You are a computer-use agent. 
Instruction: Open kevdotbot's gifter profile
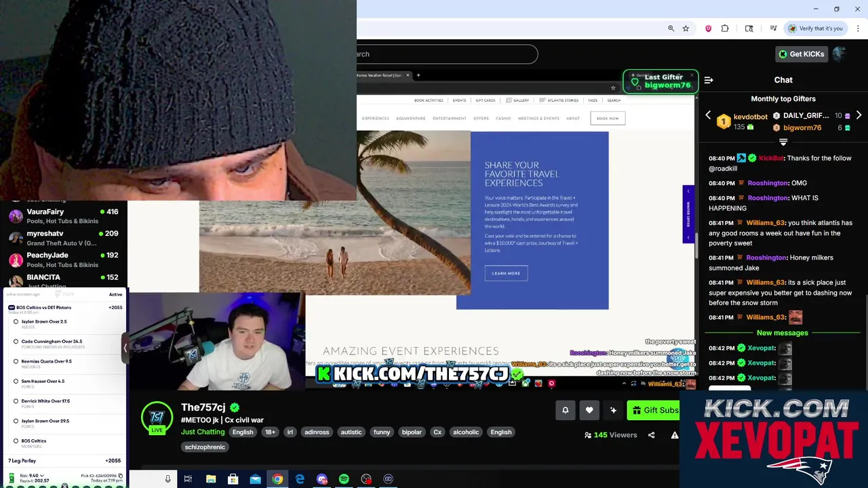click(x=750, y=117)
